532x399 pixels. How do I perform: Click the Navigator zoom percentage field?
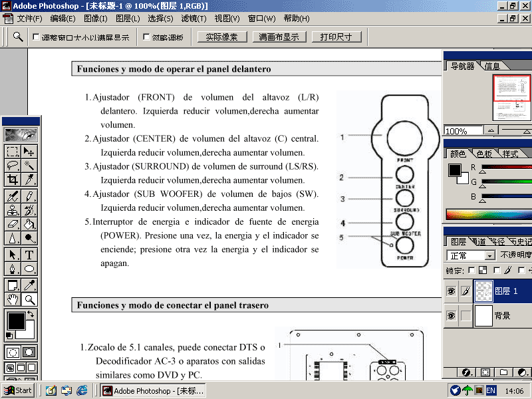[463, 130]
